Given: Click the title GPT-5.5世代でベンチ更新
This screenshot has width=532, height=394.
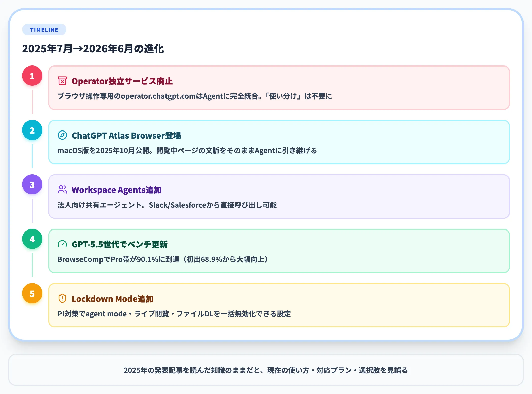Looking at the screenshot, I should pyautogui.click(x=120, y=244).
